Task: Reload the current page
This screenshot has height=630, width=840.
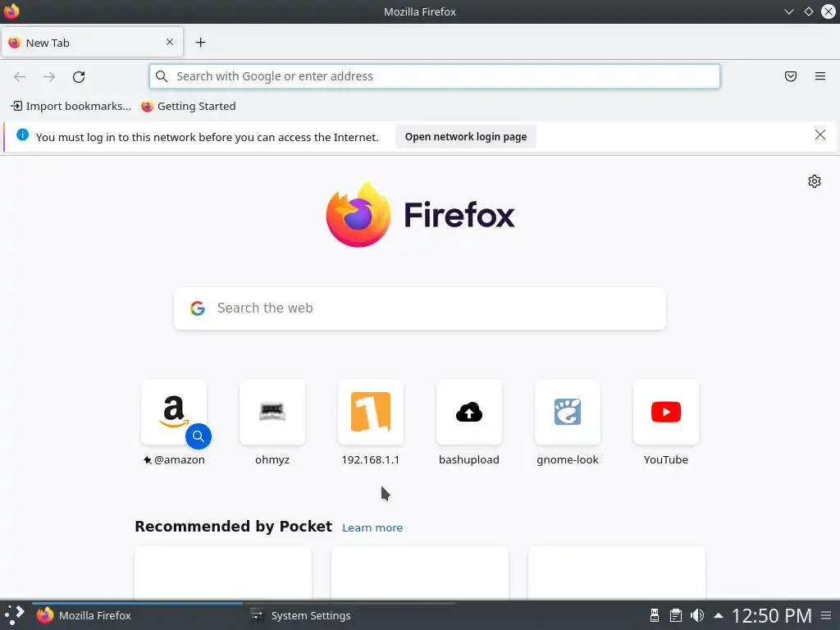Action: [x=79, y=76]
